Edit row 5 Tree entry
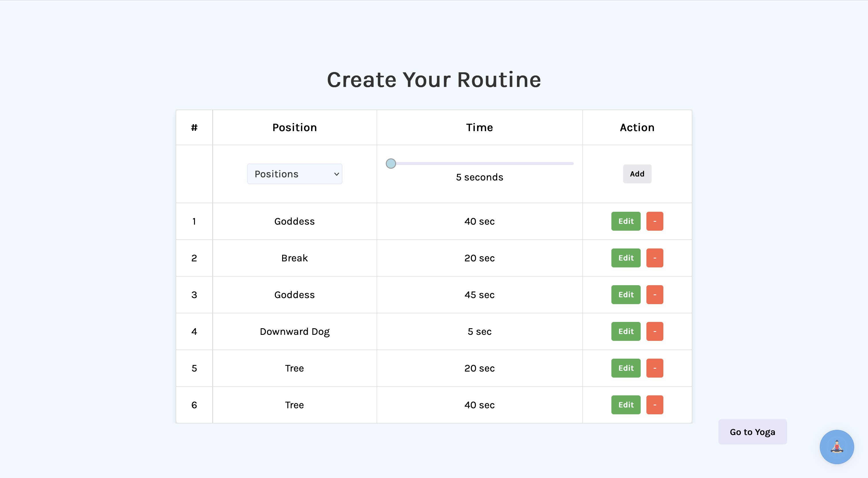The image size is (868, 478). point(626,368)
